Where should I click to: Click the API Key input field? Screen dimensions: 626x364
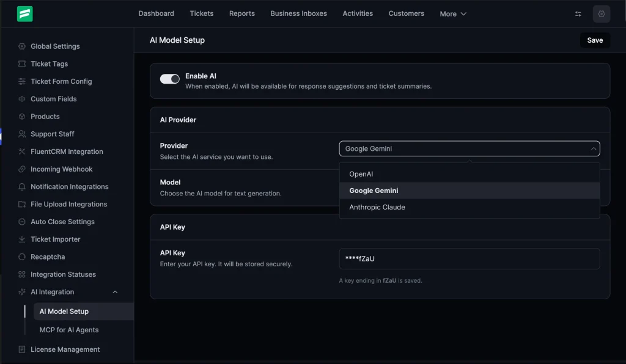[x=469, y=259]
